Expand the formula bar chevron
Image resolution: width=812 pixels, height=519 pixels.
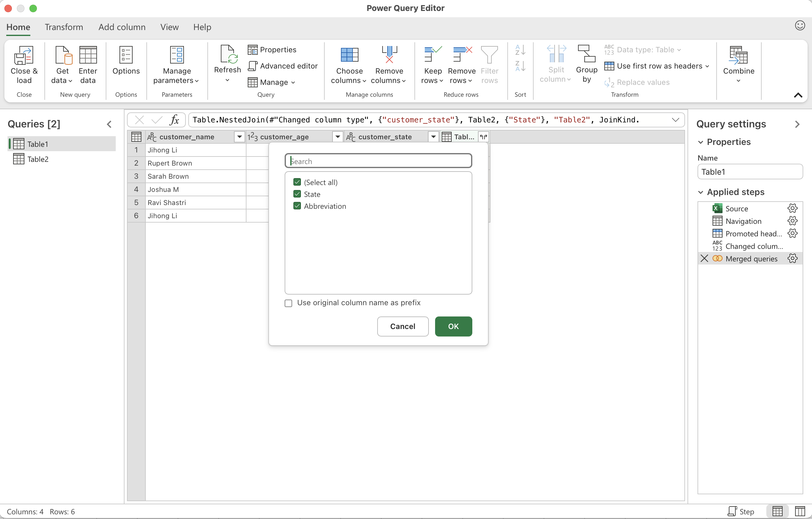click(x=675, y=120)
